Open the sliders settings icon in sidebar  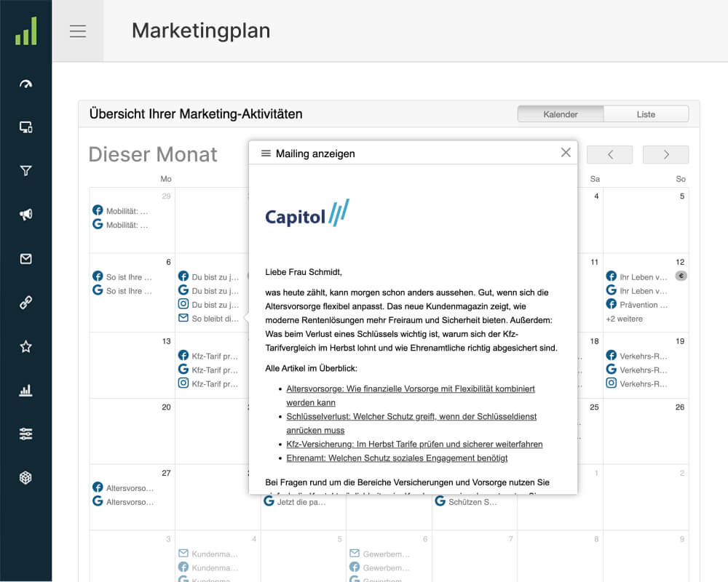(26, 433)
